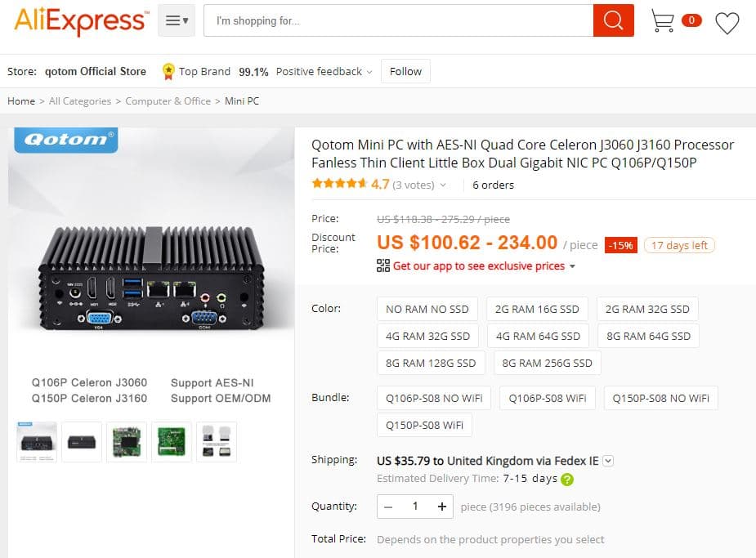The height and width of the screenshot is (558, 756).
Task: Click the AliExpress logo
Action: [x=81, y=21]
